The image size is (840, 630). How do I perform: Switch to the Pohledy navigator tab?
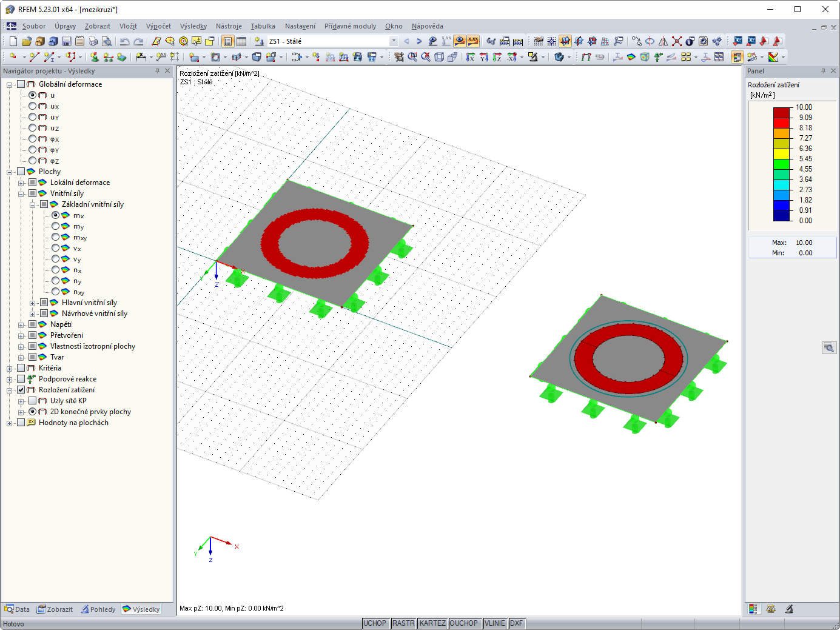(x=98, y=609)
